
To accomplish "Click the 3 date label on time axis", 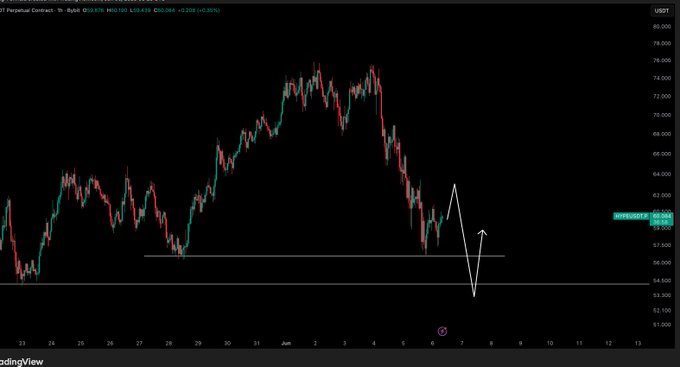I will point(345,343).
